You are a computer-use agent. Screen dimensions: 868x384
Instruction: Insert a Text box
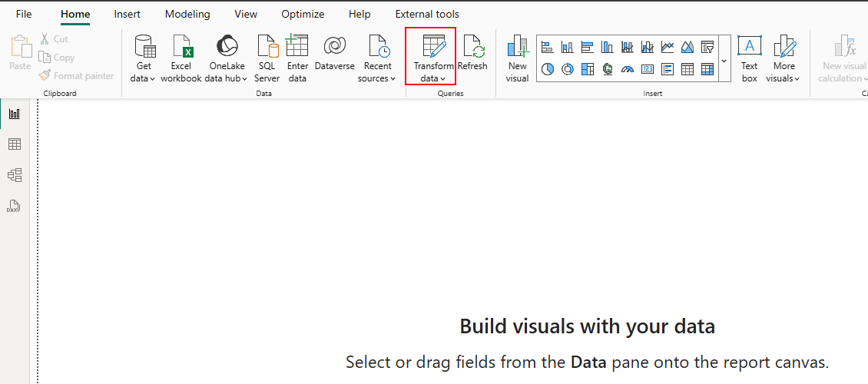pyautogui.click(x=750, y=58)
